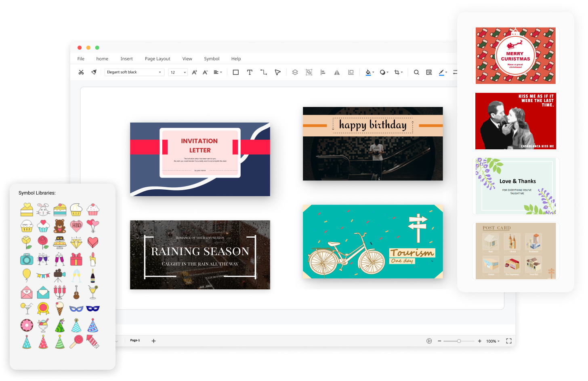Screen dimensions: 588x381
Task: Select the Connector tool
Action: [264, 72]
